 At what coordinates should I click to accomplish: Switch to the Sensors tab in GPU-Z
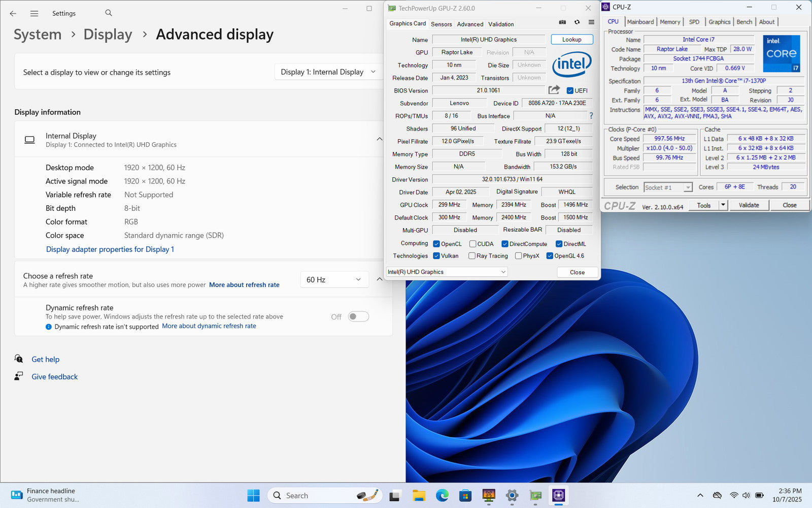441,24
